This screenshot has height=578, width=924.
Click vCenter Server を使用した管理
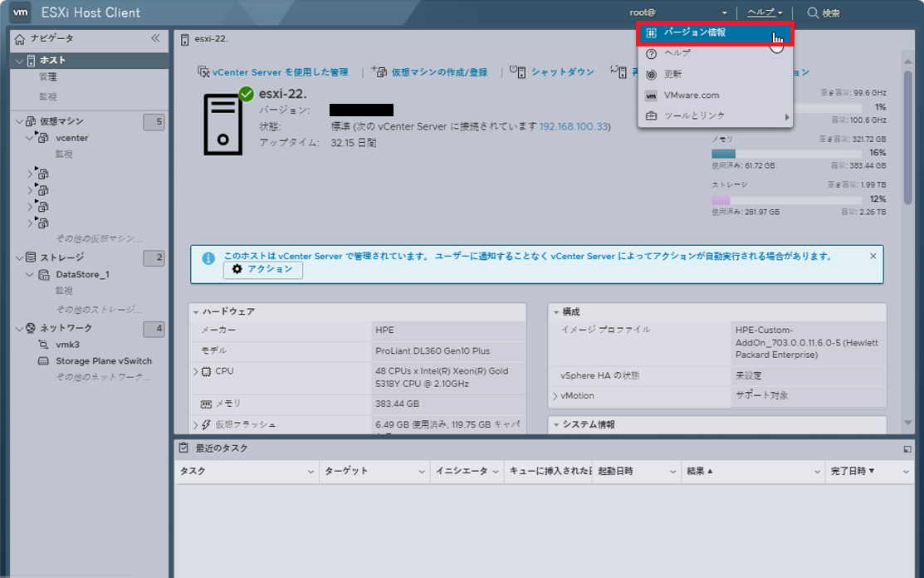pyautogui.click(x=273, y=72)
